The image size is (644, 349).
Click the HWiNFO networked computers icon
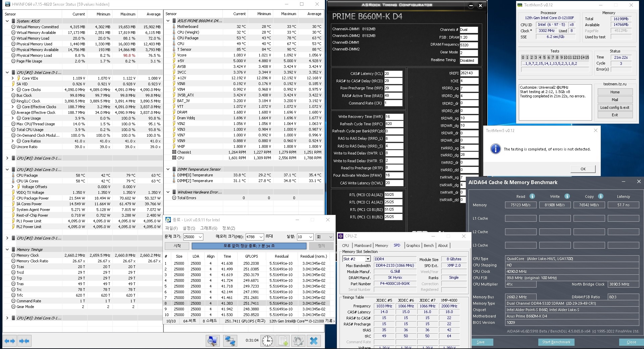[x=230, y=341]
